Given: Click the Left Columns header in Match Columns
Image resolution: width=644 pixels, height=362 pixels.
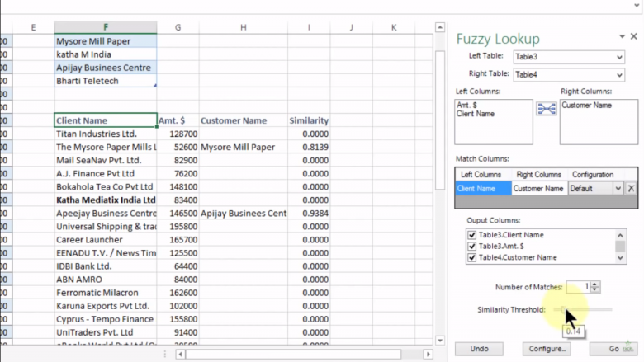Looking at the screenshot, I should [x=483, y=175].
